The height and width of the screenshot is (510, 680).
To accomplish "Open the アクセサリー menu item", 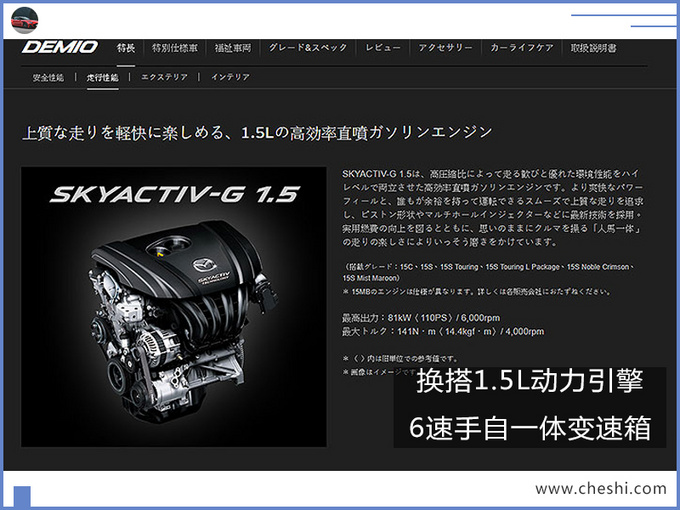I will pos(445,48).
